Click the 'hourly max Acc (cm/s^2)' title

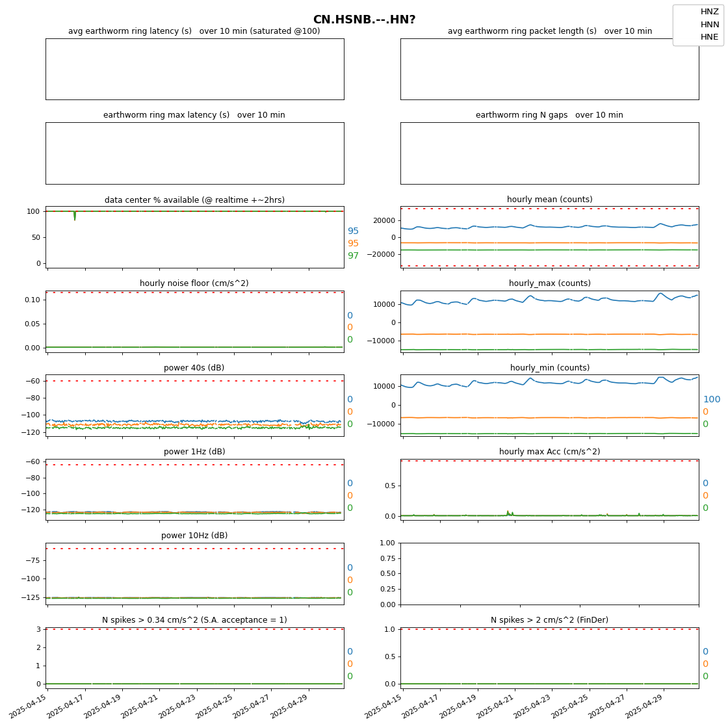[550, 451]
